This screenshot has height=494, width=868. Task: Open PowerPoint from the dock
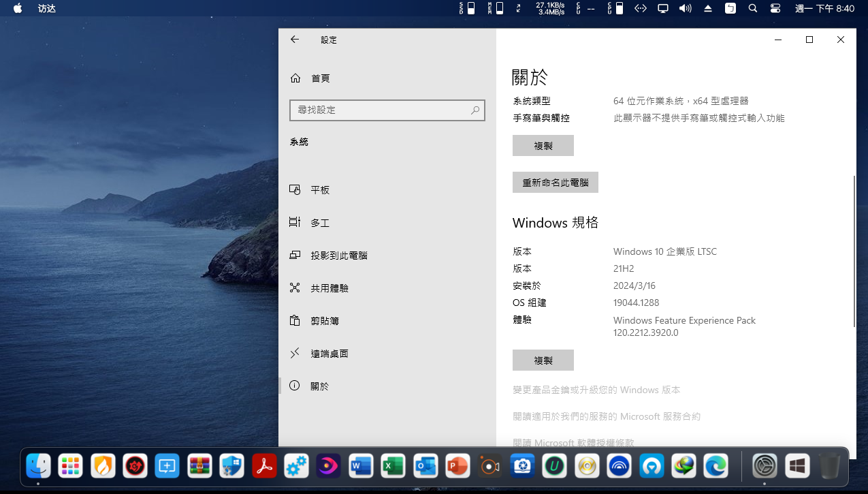[x=457, y=466]
